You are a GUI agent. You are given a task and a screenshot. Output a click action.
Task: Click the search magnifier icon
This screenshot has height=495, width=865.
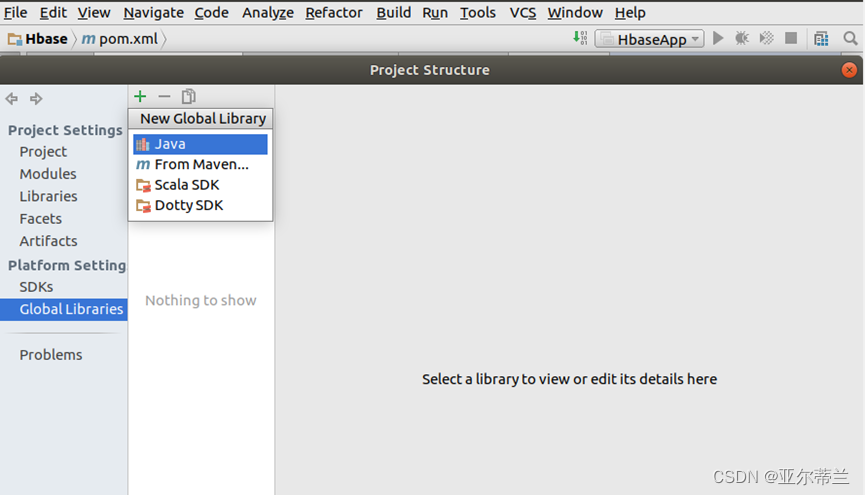[x=850, y=39]
